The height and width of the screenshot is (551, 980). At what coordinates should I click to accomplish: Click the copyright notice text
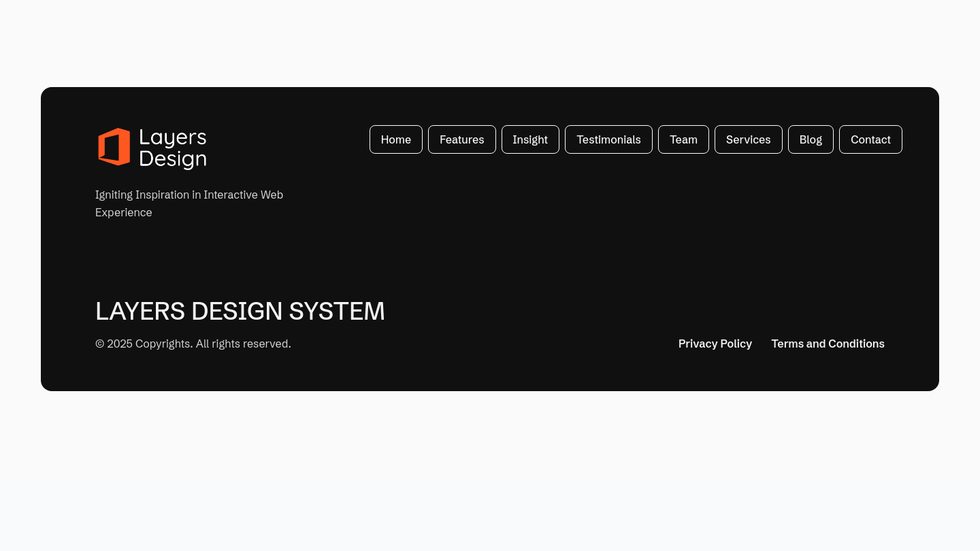click(193, 344)
